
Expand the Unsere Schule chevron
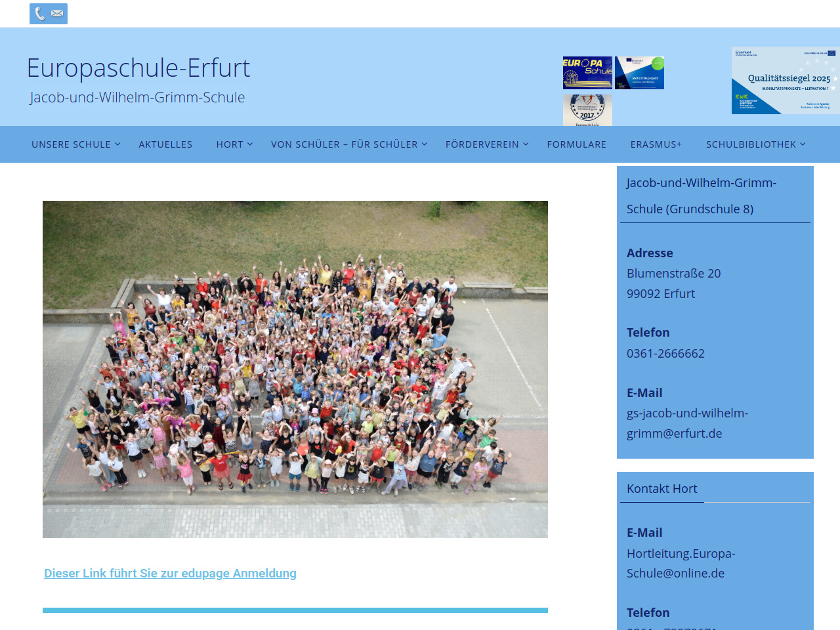point(118,144)
